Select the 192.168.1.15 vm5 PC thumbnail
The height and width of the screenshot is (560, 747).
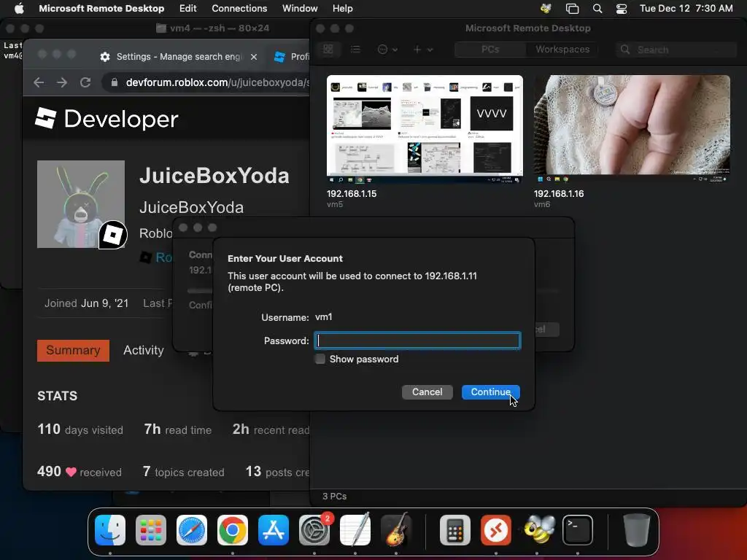point(425,129)
